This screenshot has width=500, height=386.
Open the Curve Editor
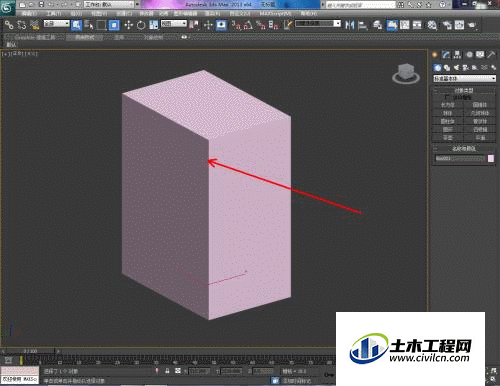click(405, 25)
